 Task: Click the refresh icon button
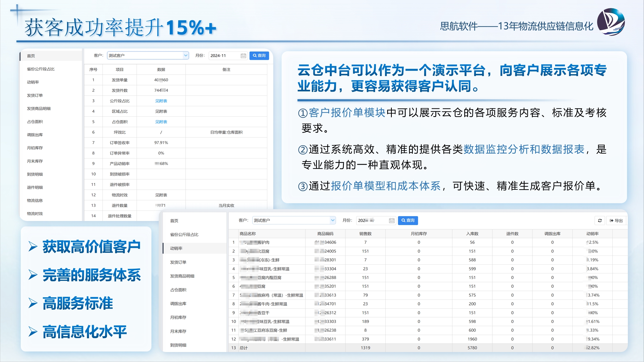pyautogui.click(x=600, y=220)
